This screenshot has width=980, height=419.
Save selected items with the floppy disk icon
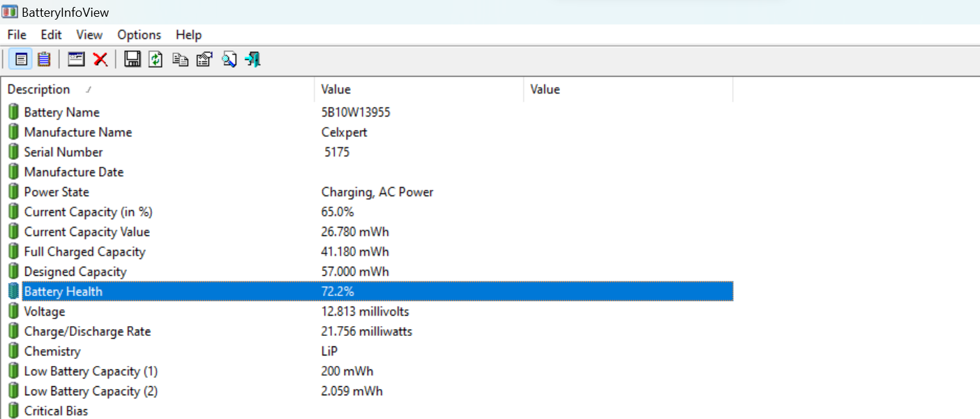133,59
